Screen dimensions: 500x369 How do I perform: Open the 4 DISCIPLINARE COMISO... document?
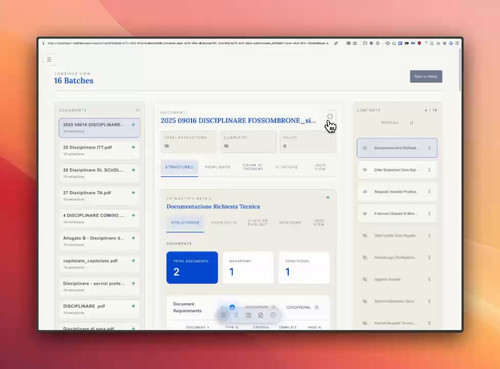pyautogui.click(x=99, y=218)
